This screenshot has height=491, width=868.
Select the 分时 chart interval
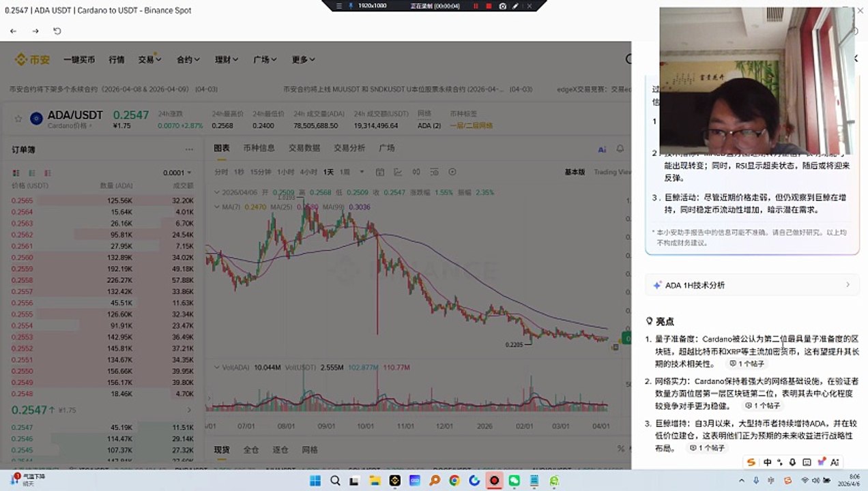(221, 172)
